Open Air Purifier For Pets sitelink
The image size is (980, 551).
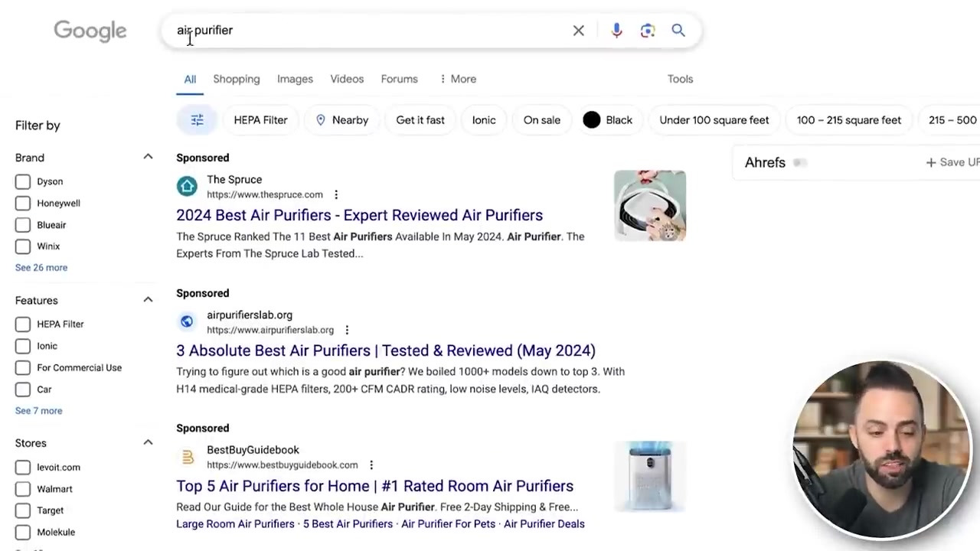tap(448, 524)
